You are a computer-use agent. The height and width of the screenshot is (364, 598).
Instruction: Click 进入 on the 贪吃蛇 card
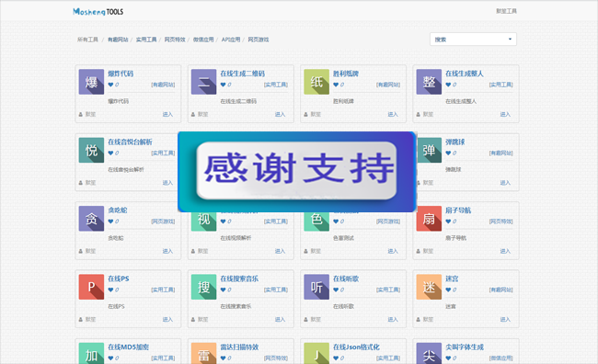tap(167, 251)
